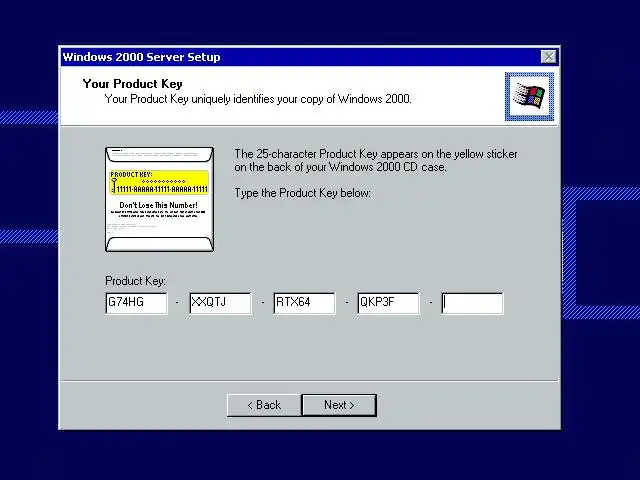
Task: Click the Next button
Action: (339, 405)
